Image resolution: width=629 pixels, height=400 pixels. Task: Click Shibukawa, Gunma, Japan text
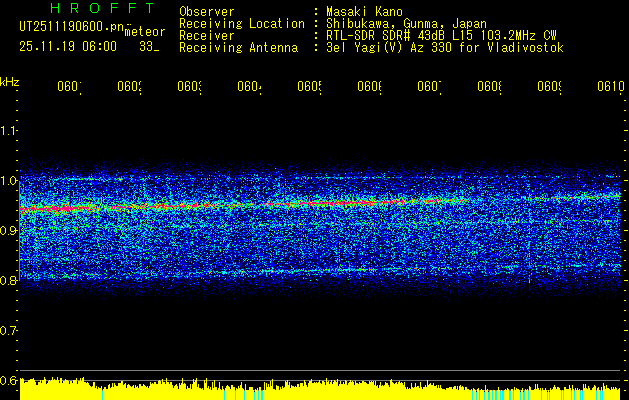pyautogui.click(x=406, y=24)
